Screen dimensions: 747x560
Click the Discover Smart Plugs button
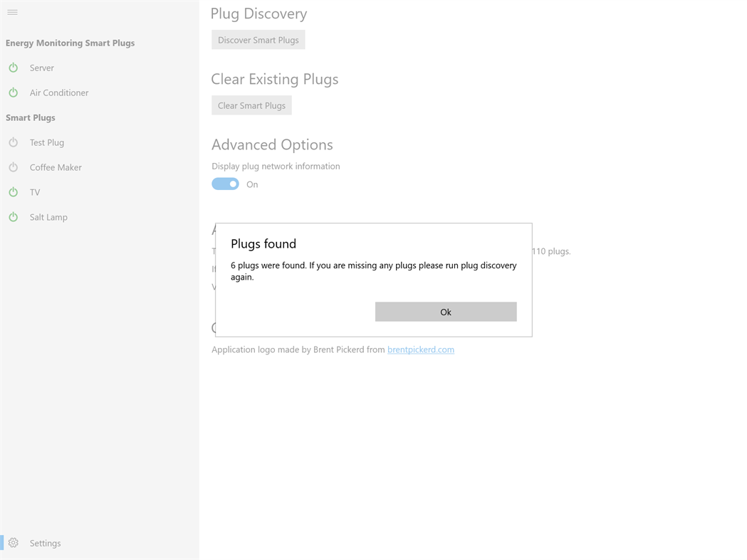click(x=258, y=40)
